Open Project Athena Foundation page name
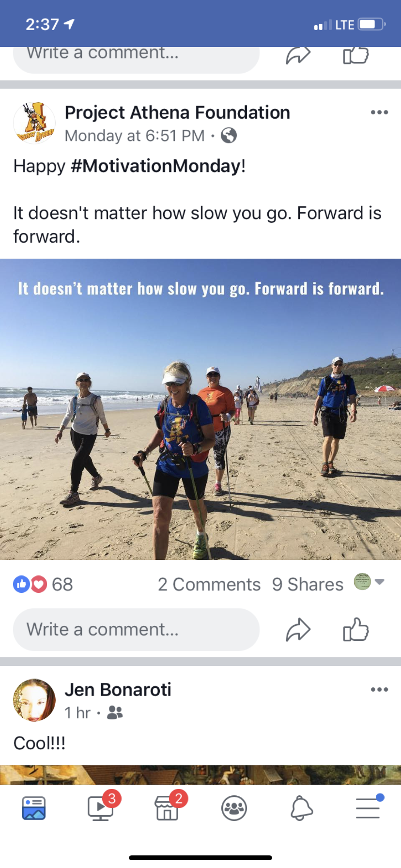This screenshot has width=401, height=868. click(177, 112)
